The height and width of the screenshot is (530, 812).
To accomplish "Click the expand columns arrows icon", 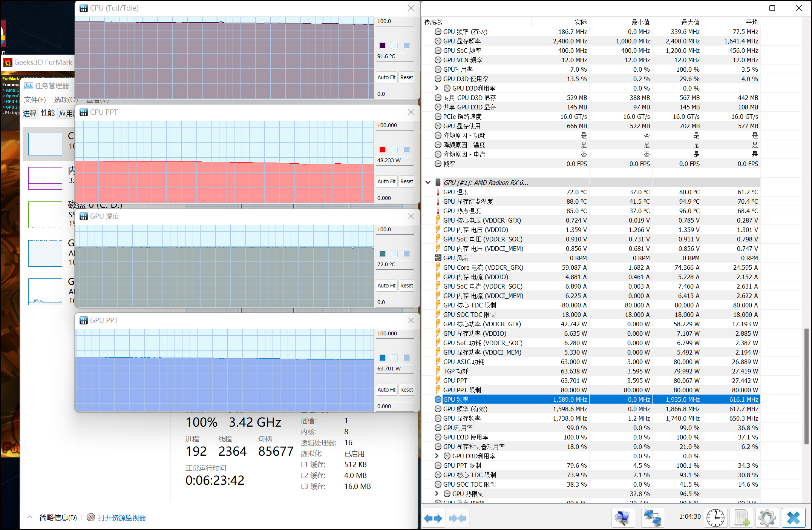I will 433,518.
